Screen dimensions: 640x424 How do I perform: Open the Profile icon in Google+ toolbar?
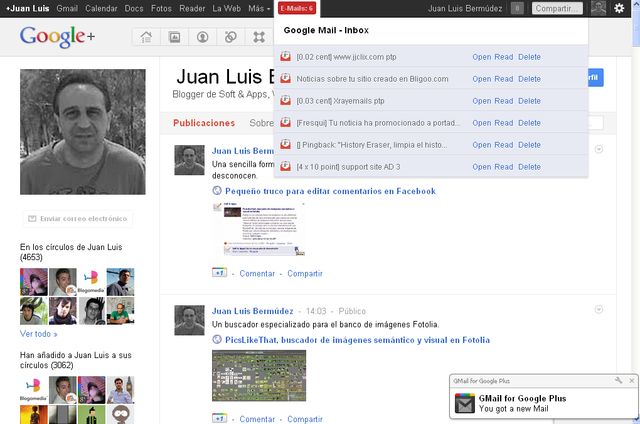202,37
